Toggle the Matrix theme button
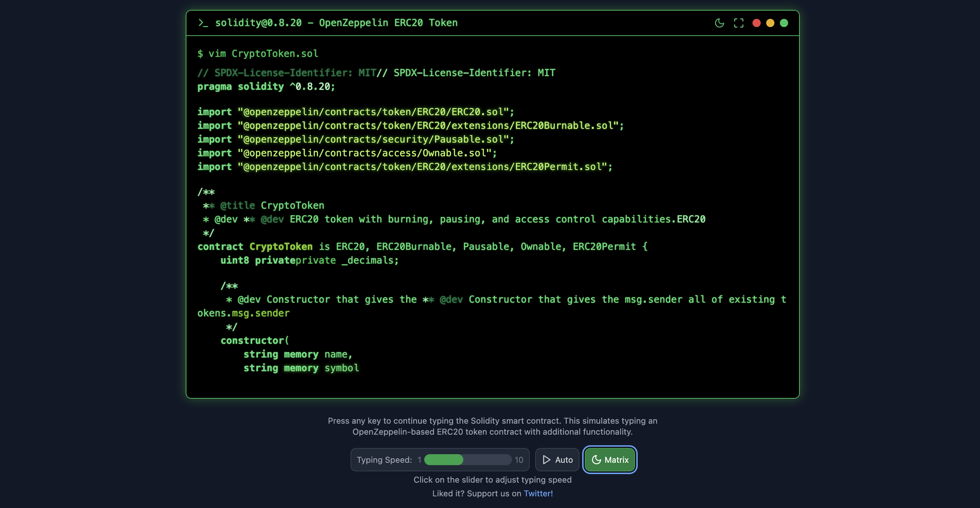 (x=610, y=460)
